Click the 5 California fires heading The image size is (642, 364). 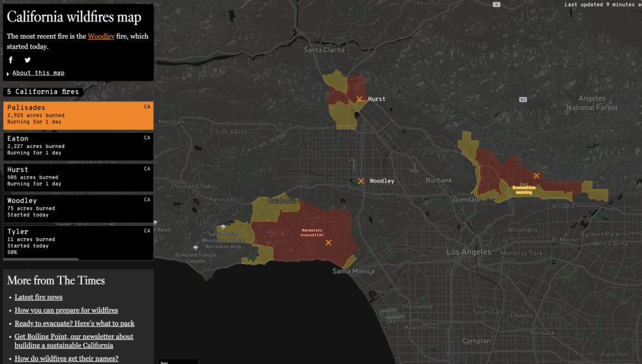pos(43,91)
